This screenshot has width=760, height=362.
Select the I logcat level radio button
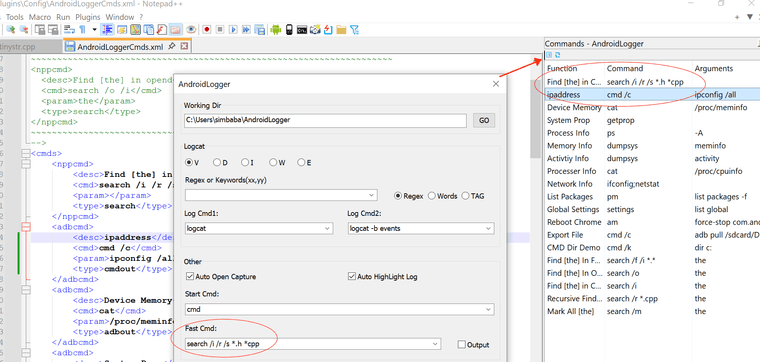(x=245, y=162)
